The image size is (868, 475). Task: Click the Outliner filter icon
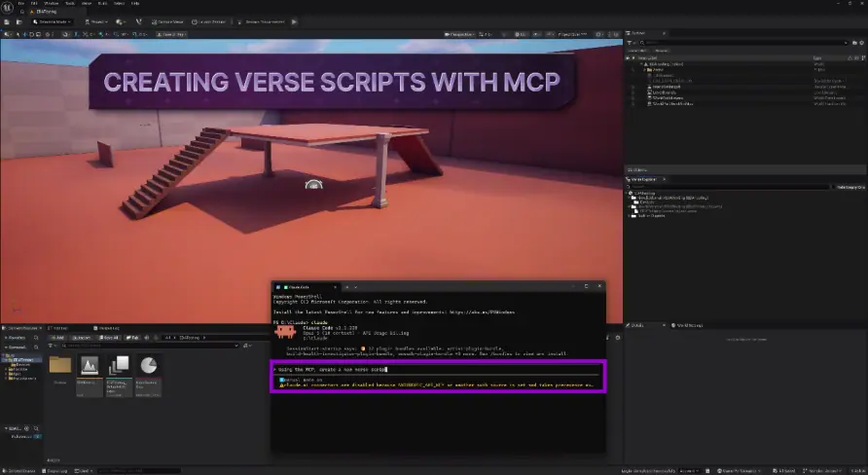(631, 43)
